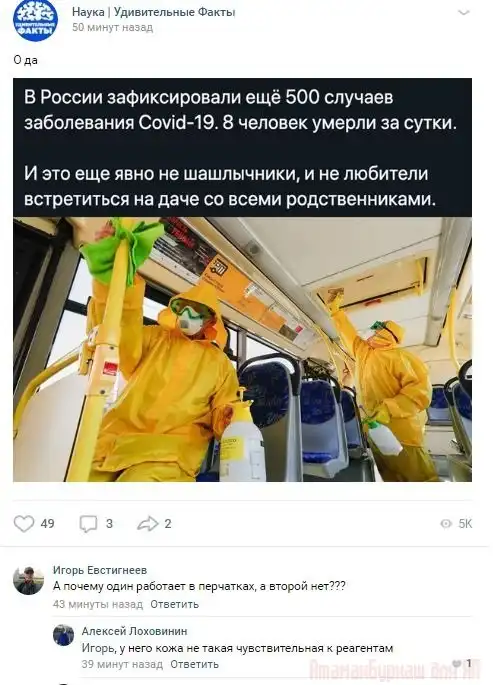Click the views eye icon

tap(446, 523)
